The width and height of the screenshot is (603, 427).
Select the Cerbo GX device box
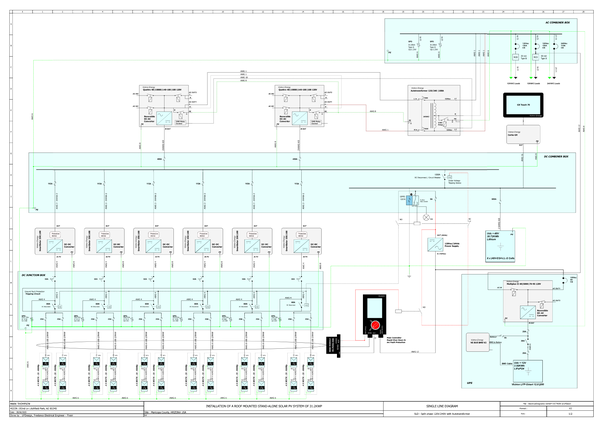tap(523, 134)
